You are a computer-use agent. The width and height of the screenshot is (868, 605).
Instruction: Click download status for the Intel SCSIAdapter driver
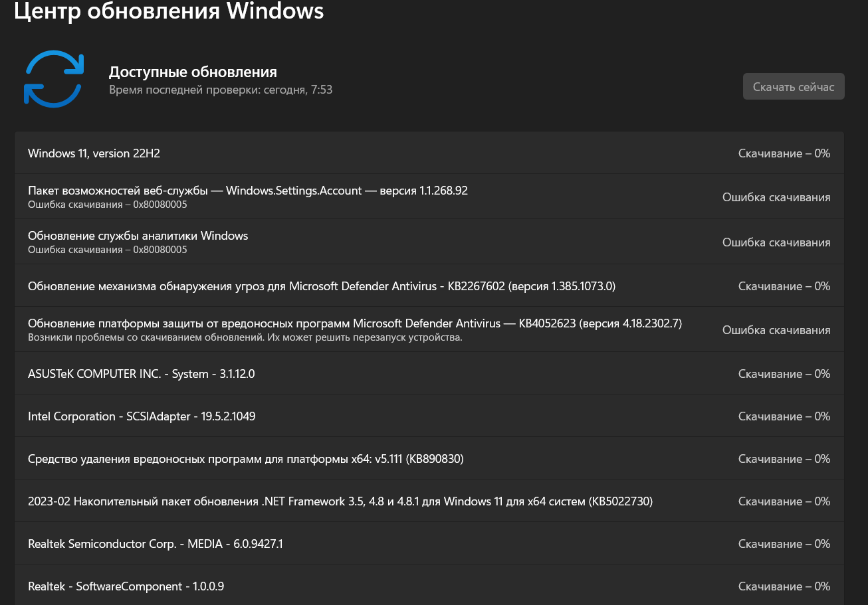click(784, 416)
